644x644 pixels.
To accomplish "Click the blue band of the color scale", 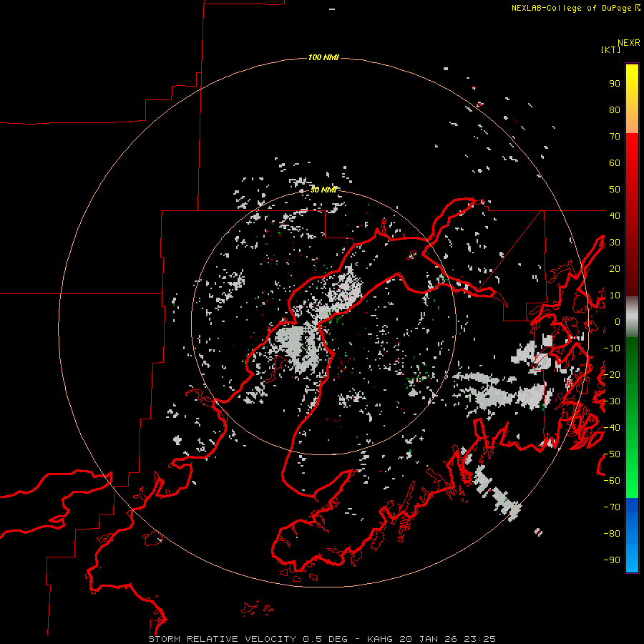I will tap(632, 535).
